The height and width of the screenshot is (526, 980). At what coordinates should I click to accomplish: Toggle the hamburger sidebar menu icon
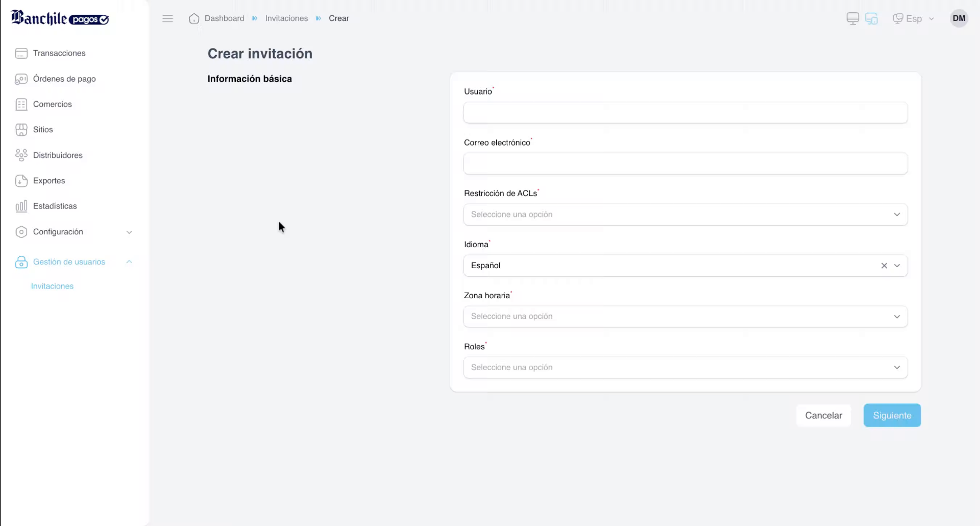pos(167,18)
